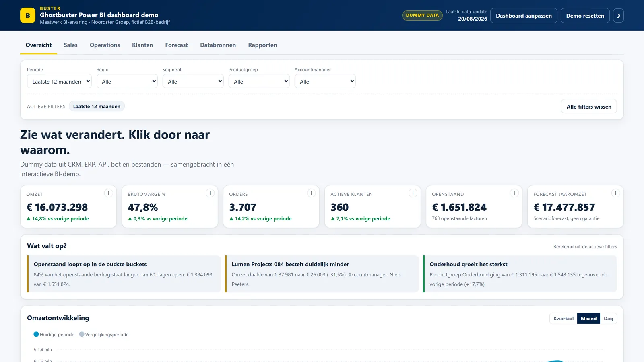Remove the Laatste 12 maanden filter chip
644x362 pixels.
click(x=97, y=106)
